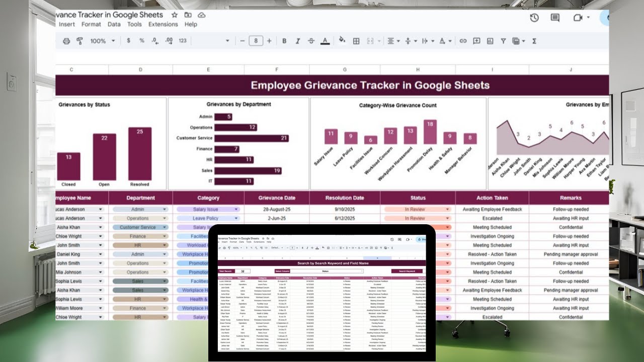Open the text color picker
This screenshot has width=644, height=362.
coord(325,41)
